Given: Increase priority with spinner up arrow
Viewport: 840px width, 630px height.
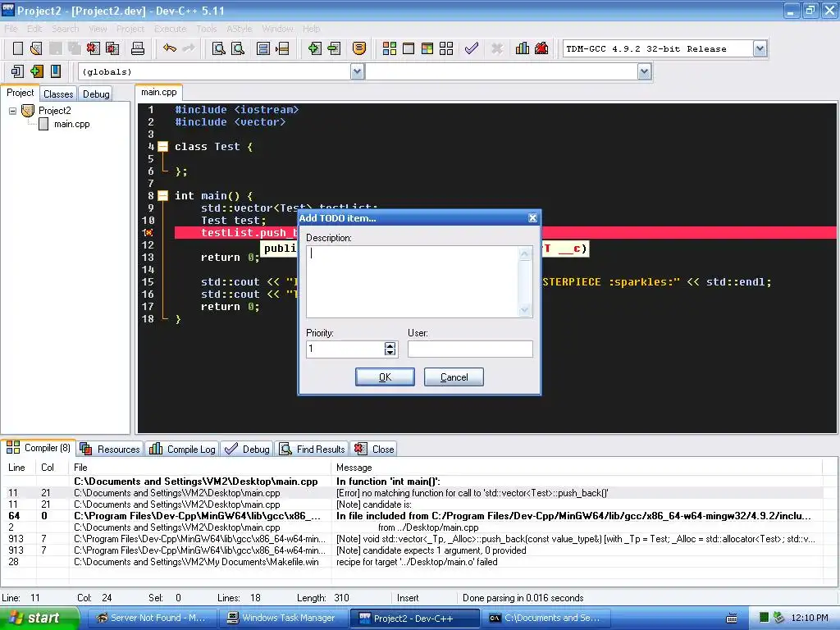Looking at the screenshot, I should point(390,345).
